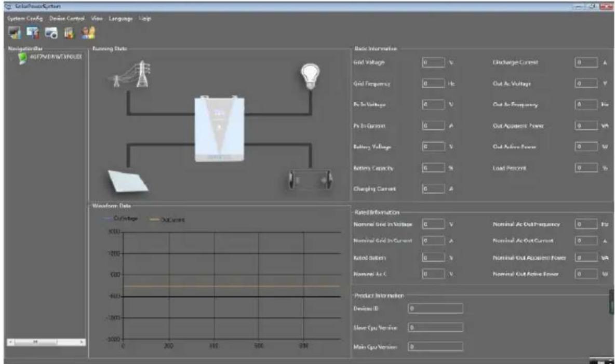Open the Device Control menu
The image size is (615, 364).
(66, 19)
